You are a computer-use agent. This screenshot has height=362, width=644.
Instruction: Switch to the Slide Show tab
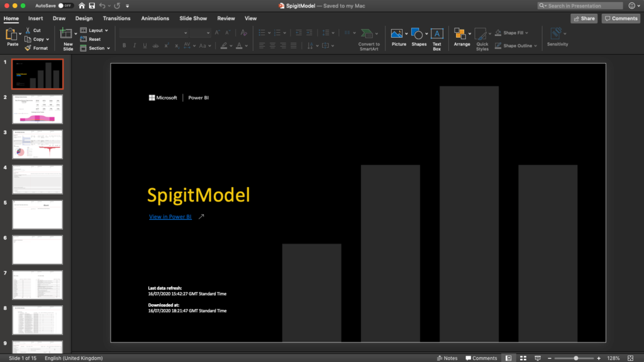pos(193,18)
